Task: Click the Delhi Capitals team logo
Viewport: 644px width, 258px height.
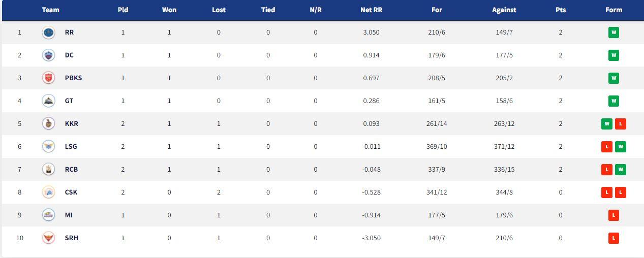Action: (x=48, y=55)
